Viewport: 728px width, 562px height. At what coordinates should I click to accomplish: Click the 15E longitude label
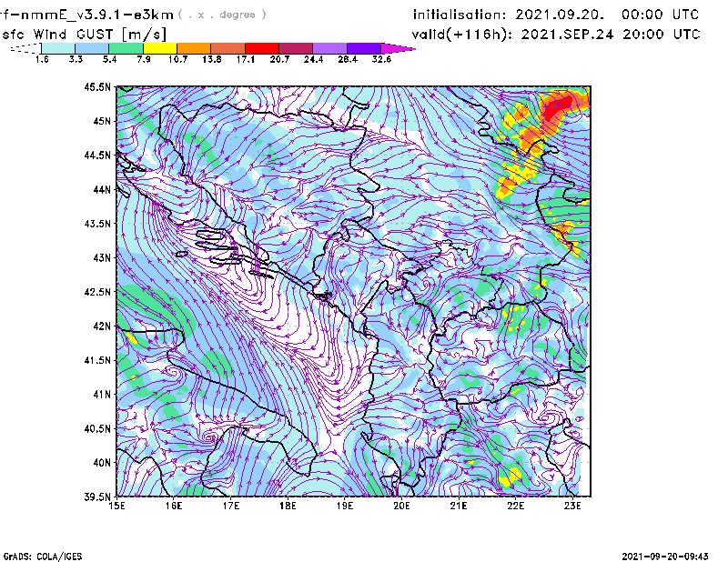[x=117, y=506]
